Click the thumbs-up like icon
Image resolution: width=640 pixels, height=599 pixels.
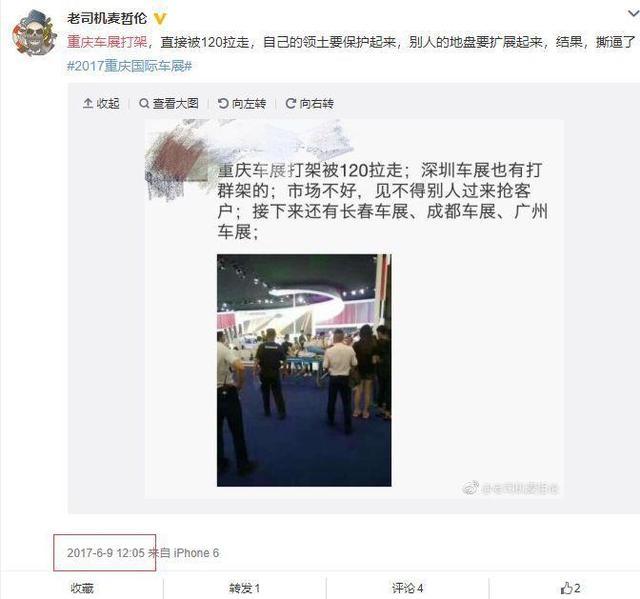566,588
